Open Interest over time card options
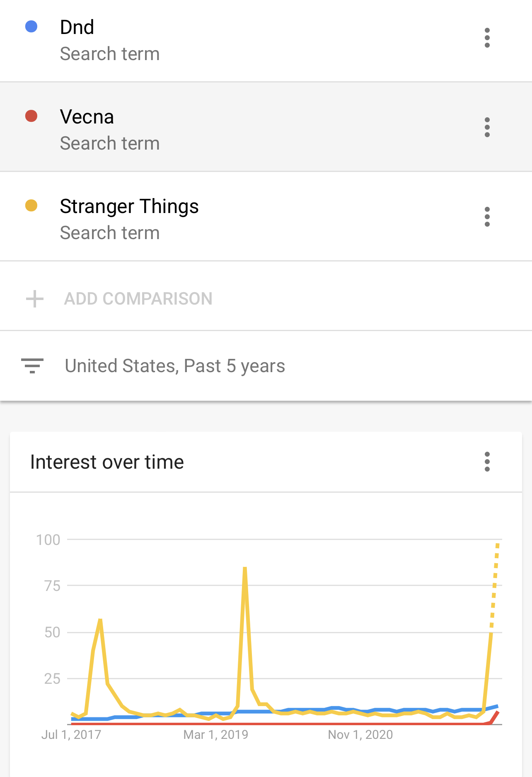The image size is (532, 777). coord(487,462)
